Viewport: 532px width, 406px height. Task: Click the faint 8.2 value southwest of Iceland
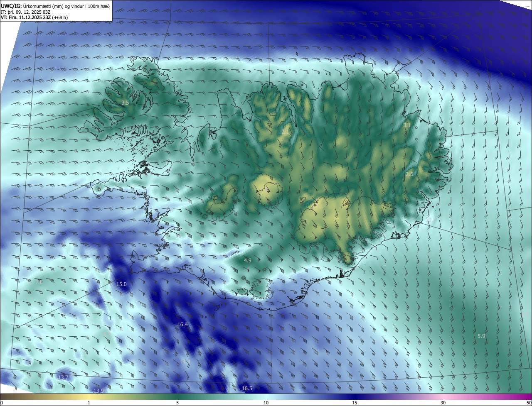[107, 334]
